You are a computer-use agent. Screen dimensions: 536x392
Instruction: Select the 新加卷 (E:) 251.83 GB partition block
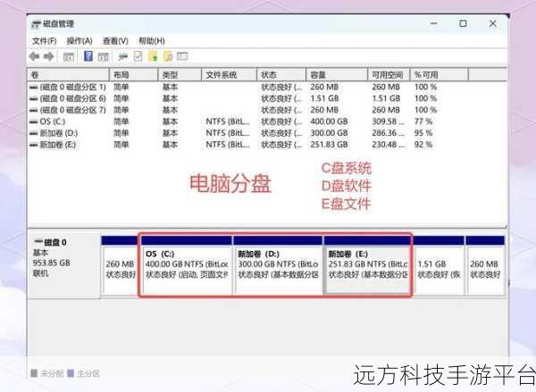pyautogui.click(x=367, y=265)
